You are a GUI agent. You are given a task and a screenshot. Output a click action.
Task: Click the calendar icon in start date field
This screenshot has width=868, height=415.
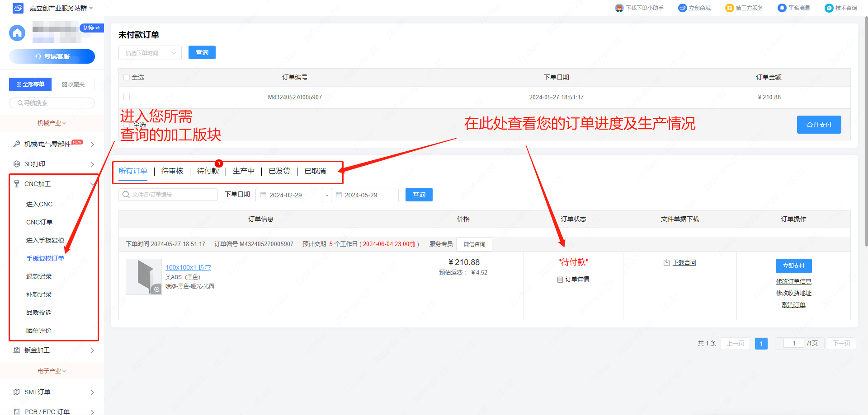click(263, 195)
